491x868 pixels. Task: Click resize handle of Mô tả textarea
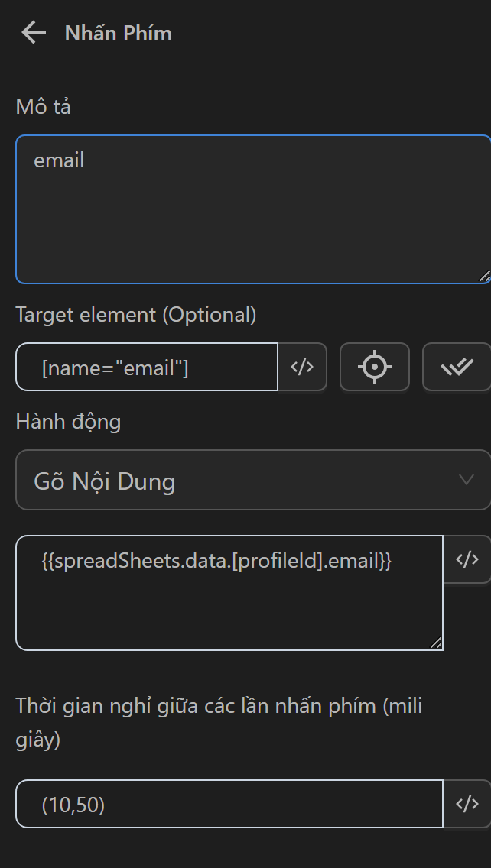[x=484, y=277]
